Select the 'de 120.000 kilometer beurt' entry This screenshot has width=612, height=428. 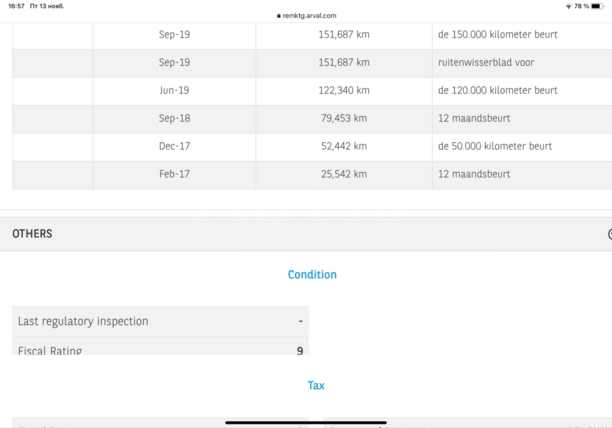[497, 90]
